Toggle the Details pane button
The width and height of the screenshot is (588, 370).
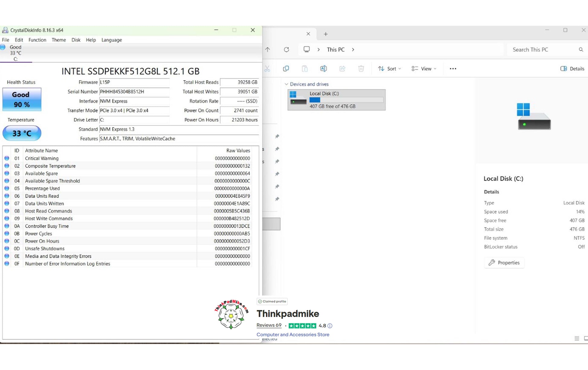tap(572, 69)
